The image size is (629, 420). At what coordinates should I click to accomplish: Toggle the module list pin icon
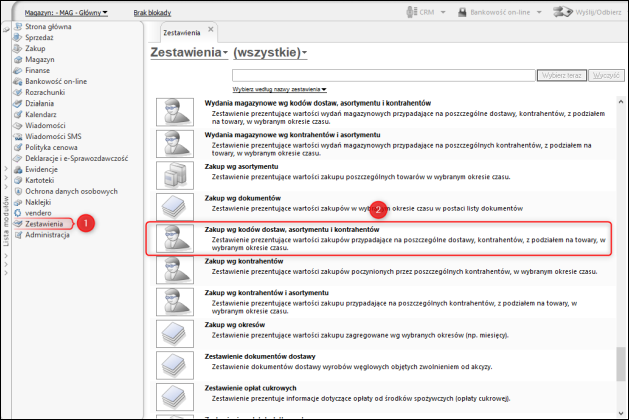tap(6, 30)
